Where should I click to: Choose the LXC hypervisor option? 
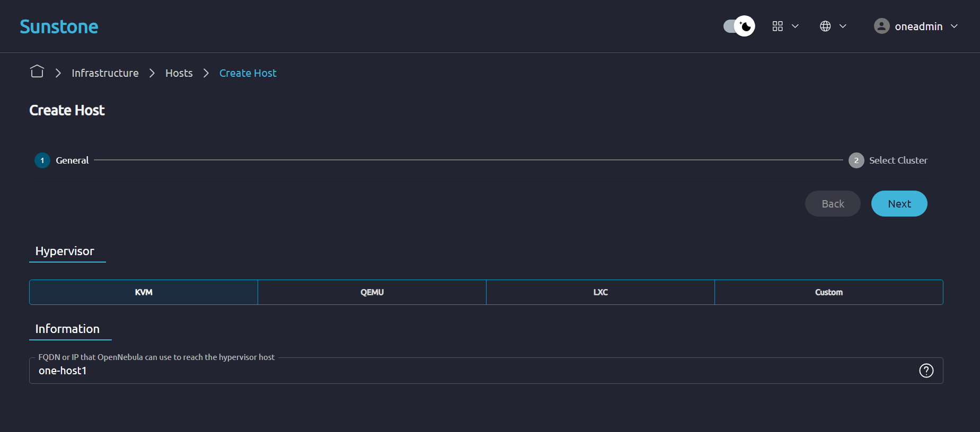(601, 292)
